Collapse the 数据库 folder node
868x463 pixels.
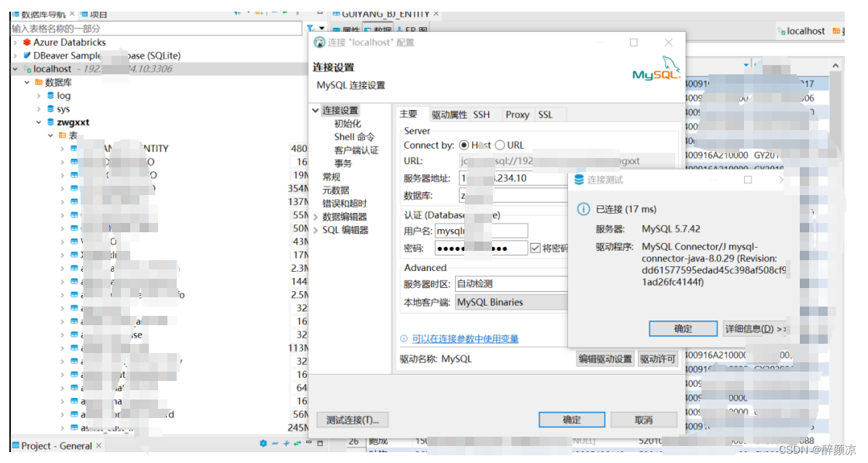pyautogui.click(x=26, y=82)
